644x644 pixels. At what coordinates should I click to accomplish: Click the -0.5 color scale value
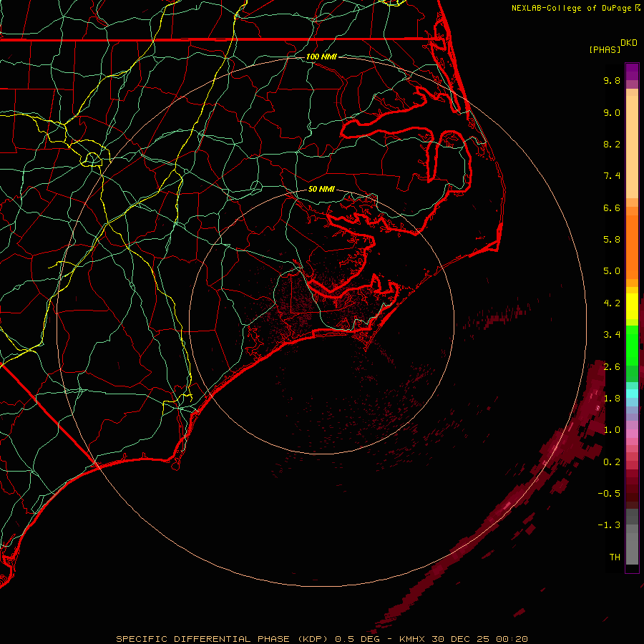(x=609, y=494)
